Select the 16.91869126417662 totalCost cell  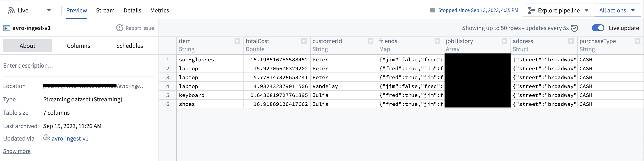(x=277, y=104)
